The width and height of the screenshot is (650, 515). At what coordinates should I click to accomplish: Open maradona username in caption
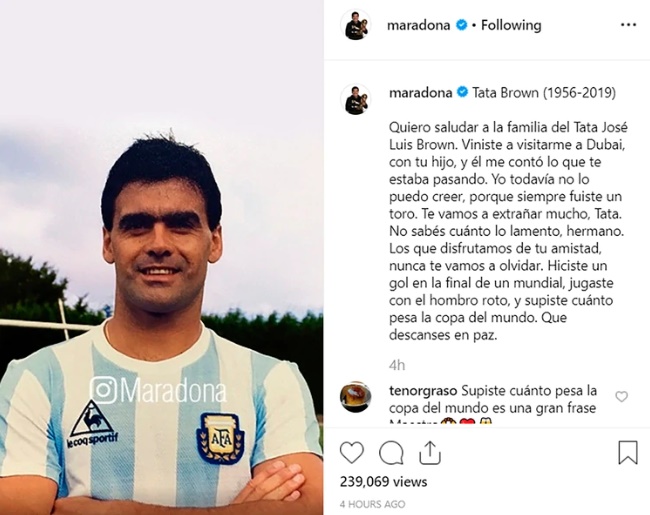coord(420,92)
